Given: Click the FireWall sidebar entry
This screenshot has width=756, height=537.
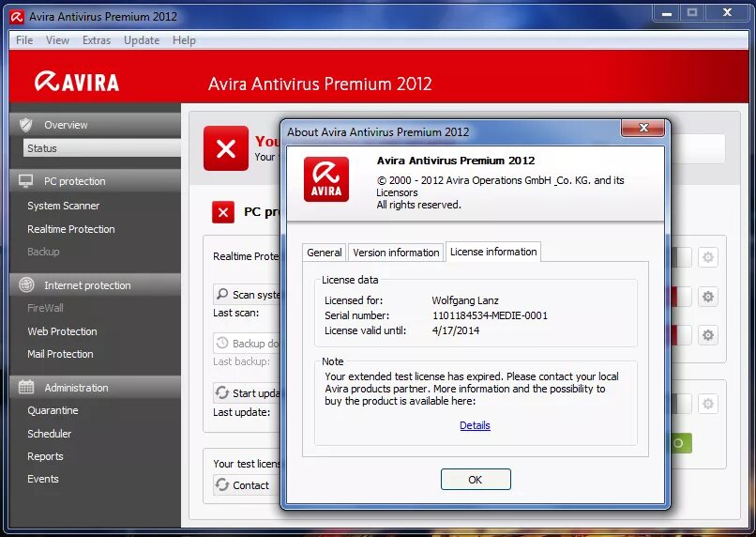Looking at the screenshot, I should [45, 308].
